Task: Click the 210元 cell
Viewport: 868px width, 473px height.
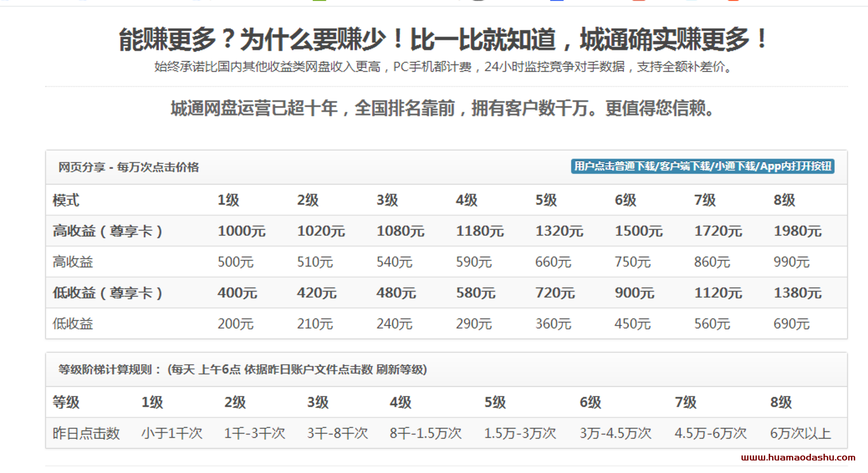Action: (x=315, y=324)
